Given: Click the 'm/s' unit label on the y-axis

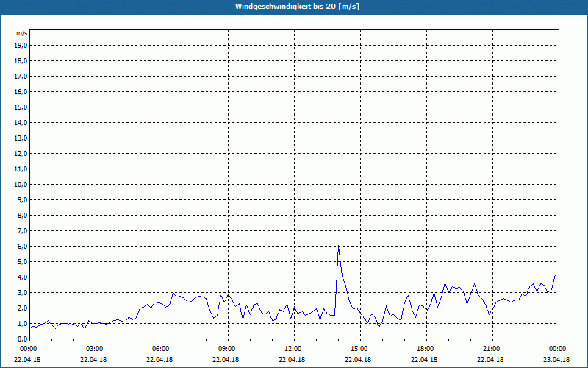Looking at the screenshot, I should click(x=21, y=33).
